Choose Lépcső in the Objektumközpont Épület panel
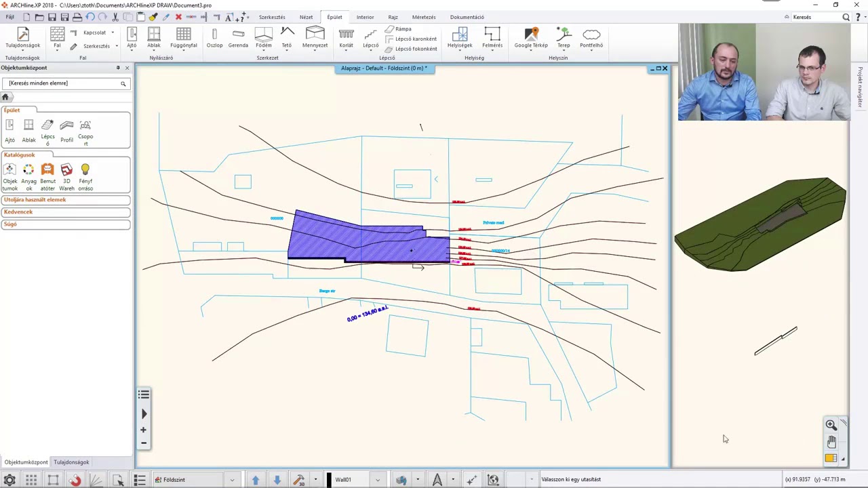The width and height of the screenshot is (868, 488). [47, 132]
